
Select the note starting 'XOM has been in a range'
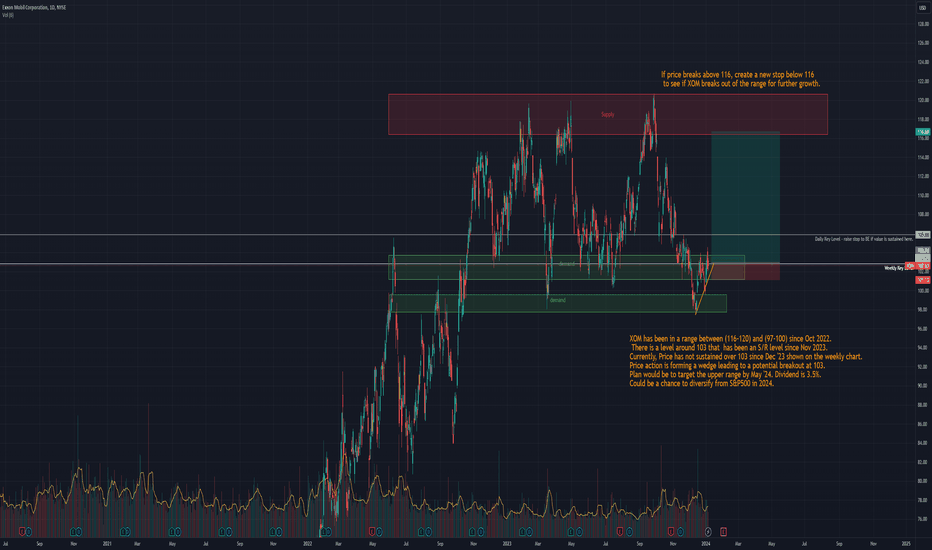[x=745, y=361]
